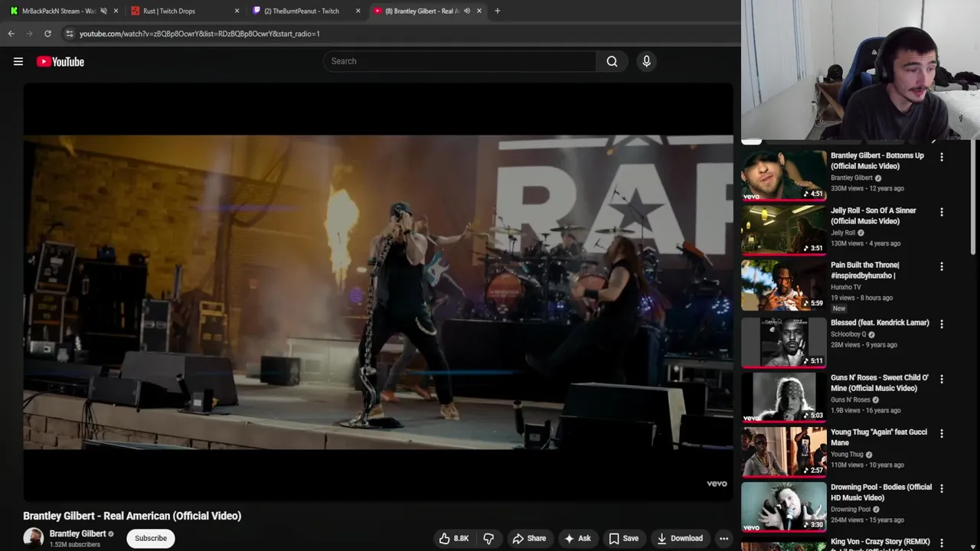This screenshot has height=551, width=980.
Task: Open the Ask AI button
Action: tap(577, 539)
